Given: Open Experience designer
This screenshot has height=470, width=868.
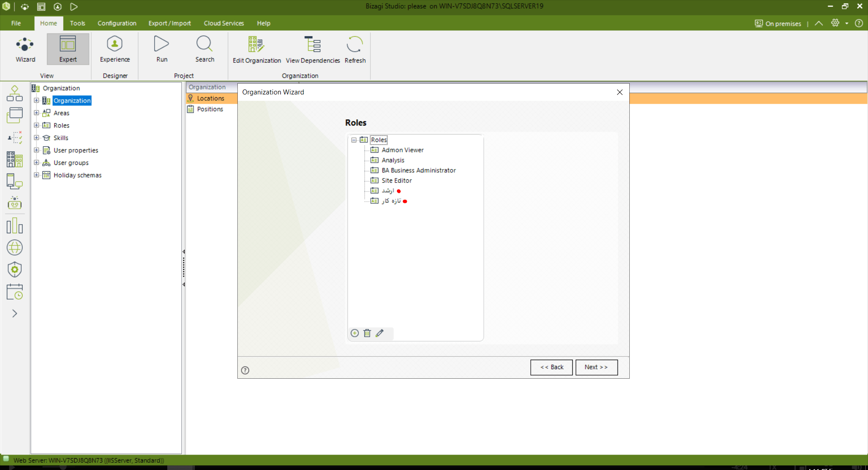Looking at the screenshot, I should tap(115, 50).
